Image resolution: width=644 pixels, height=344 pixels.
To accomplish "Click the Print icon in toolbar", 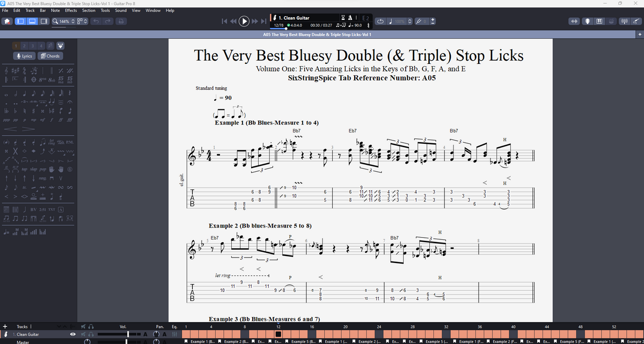I will pos(121,21).
